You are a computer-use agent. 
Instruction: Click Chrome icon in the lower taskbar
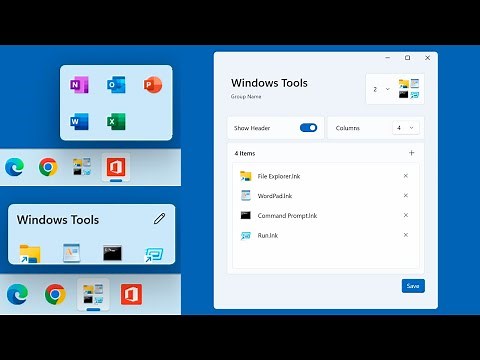55,294
